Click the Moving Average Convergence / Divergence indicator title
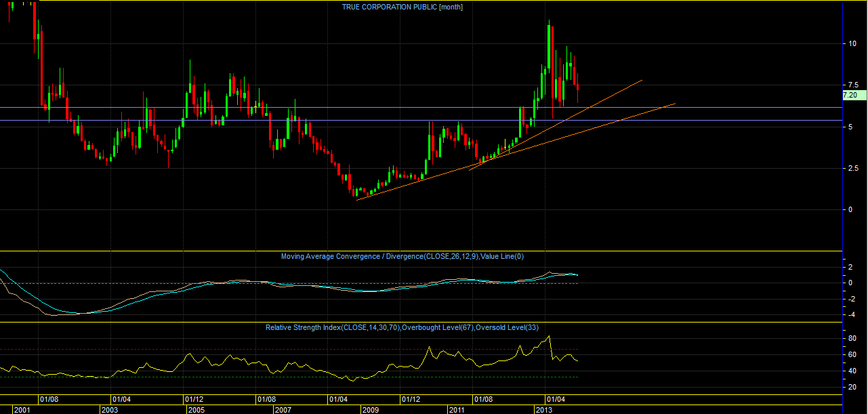Image resolution: width=868 pixels, height=414 pixels. pos(402,256)
